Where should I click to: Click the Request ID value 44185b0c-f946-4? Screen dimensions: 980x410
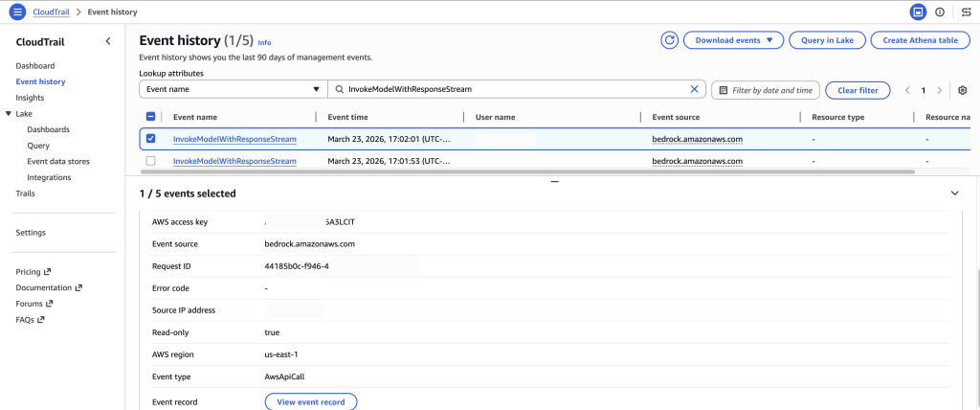pyautogui.click(x=297, y=266)
